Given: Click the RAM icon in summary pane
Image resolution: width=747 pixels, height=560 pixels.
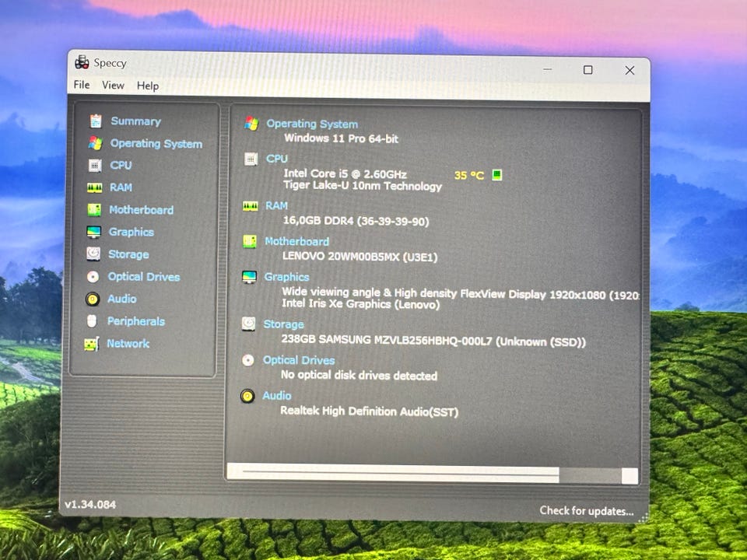Looking at the screenshot, I should [251, 205].
